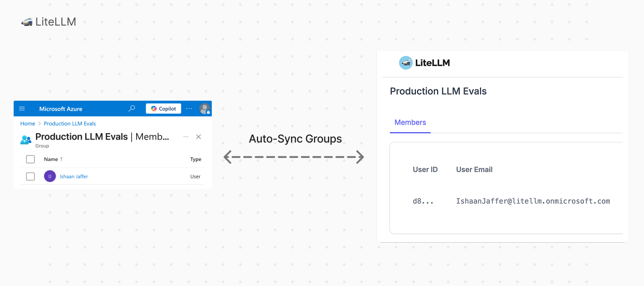Open the account avatar in Azure header
The image size is (644, 286).
[204, 109]
